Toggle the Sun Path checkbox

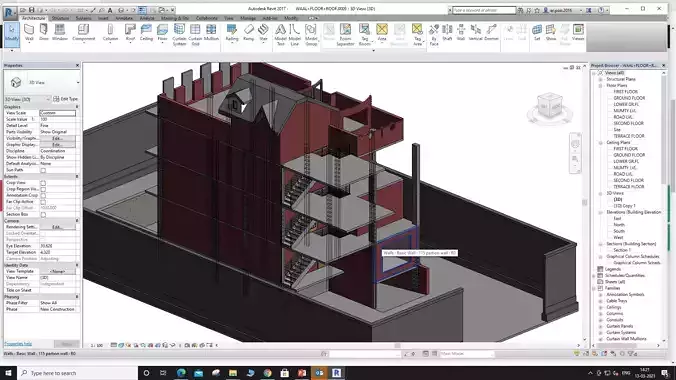43,170
